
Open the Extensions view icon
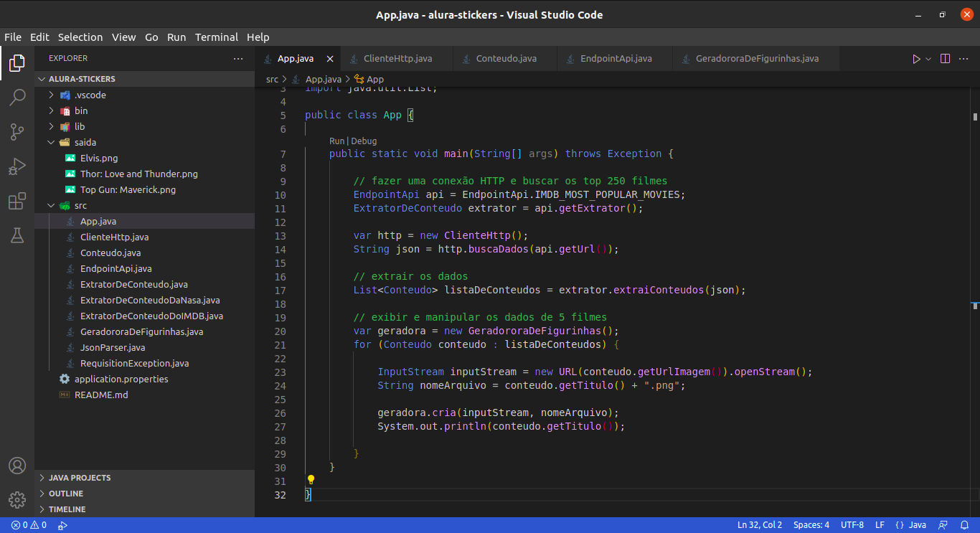17,201
